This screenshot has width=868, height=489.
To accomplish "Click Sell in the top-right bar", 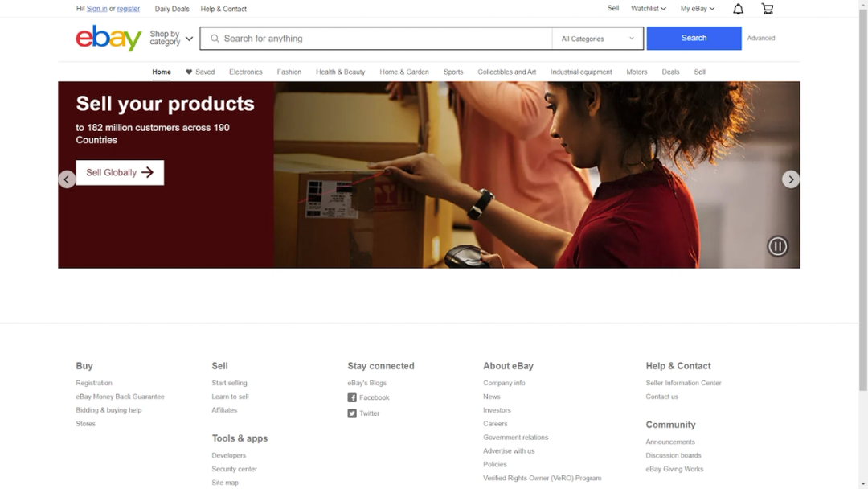I will coord(613,8).
